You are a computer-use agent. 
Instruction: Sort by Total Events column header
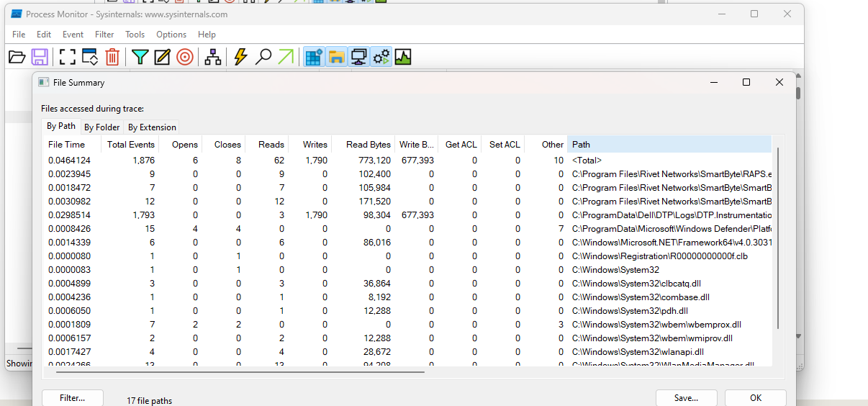130,145
